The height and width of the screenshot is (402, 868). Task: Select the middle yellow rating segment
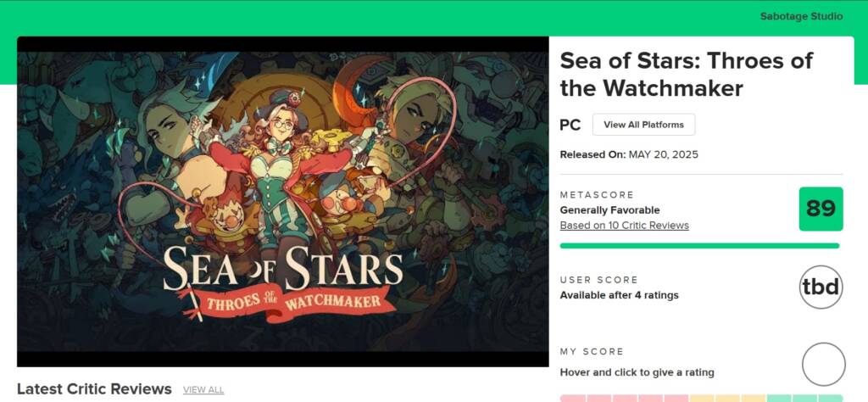(728, 398)
